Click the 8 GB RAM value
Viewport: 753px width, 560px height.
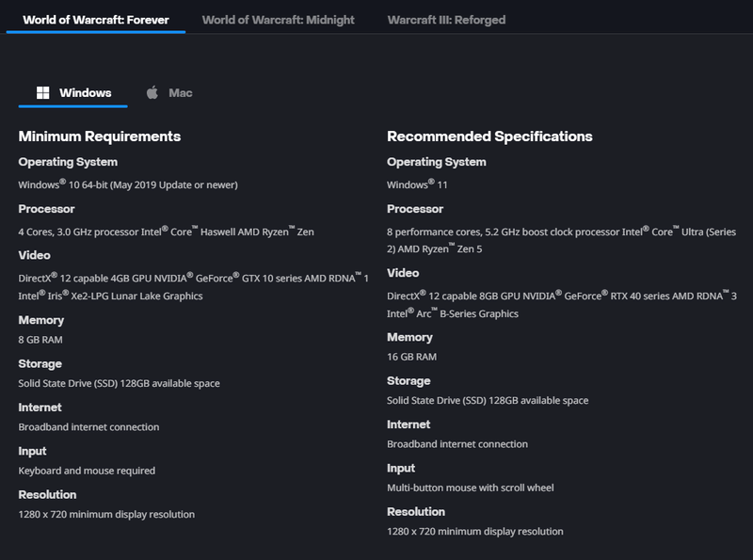40,340
